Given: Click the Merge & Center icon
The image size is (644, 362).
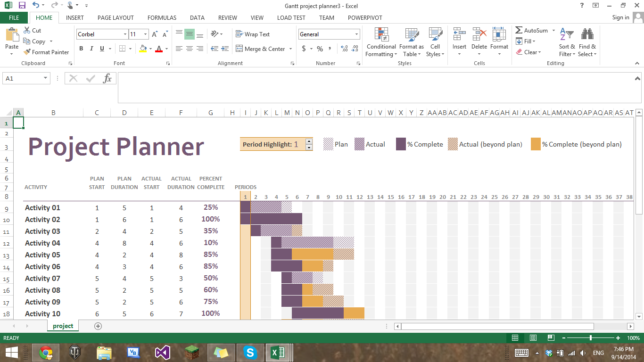Looking at the screenshot, I should click(x=239, y=49).
